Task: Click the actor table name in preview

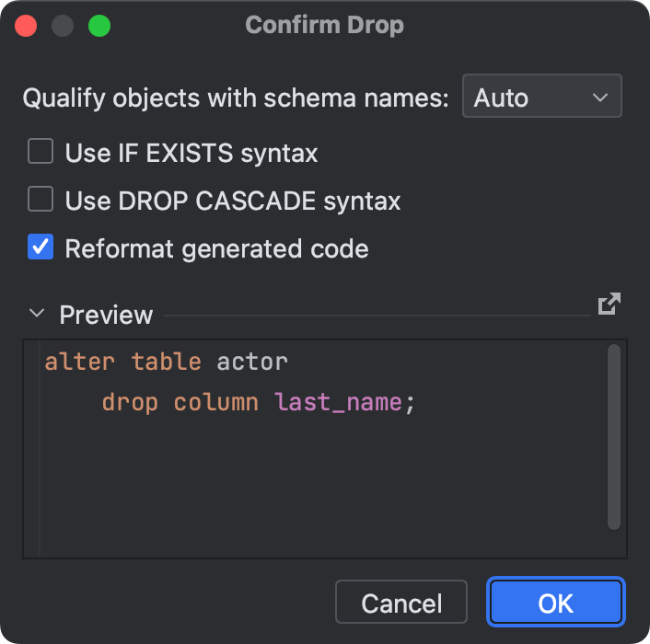Action: tap(252, 361)
